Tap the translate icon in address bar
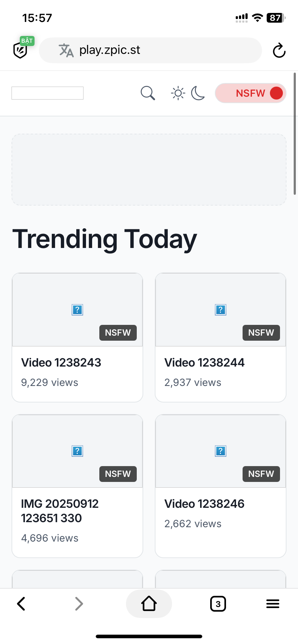Image resolution: width=298 pixels, height=644 pixels. tap(66, 50)
